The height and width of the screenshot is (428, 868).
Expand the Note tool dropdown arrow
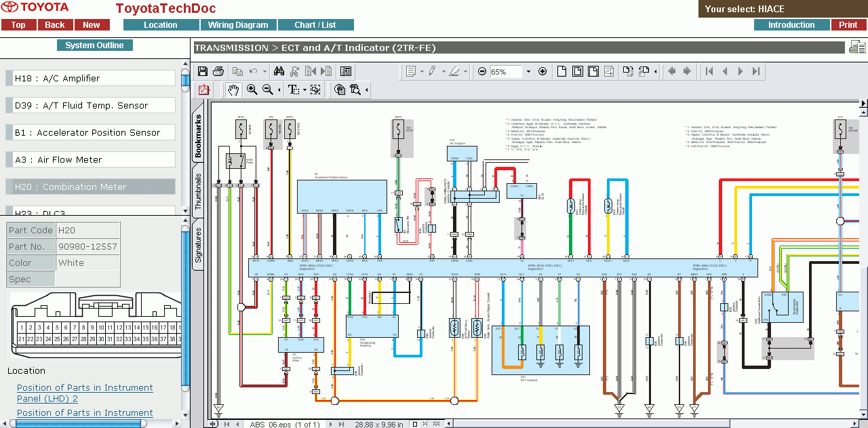point(422,71)
